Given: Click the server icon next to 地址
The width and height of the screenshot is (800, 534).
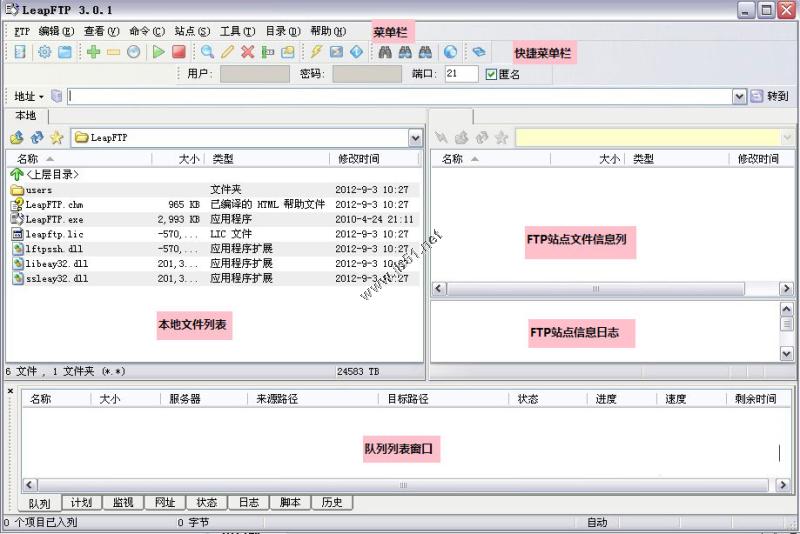Looking at the screenshot, I should coord(57,96).
